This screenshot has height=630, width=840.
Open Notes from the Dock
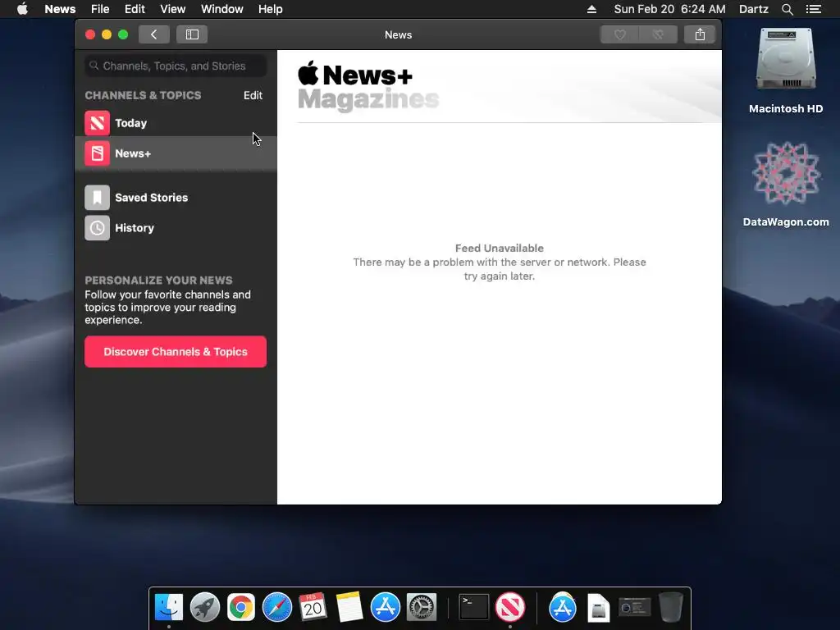[x=349, y=608]
